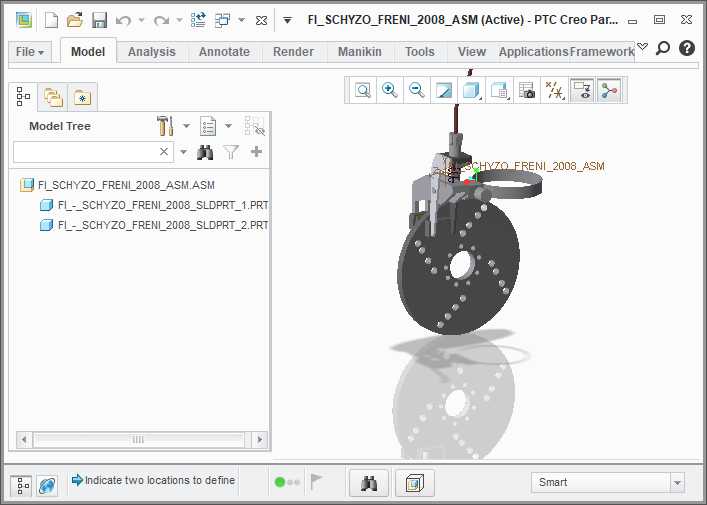Switch to the Analysis tab
Image resolution: width=707 pixels, height=505 pixels.
(152, 52)
